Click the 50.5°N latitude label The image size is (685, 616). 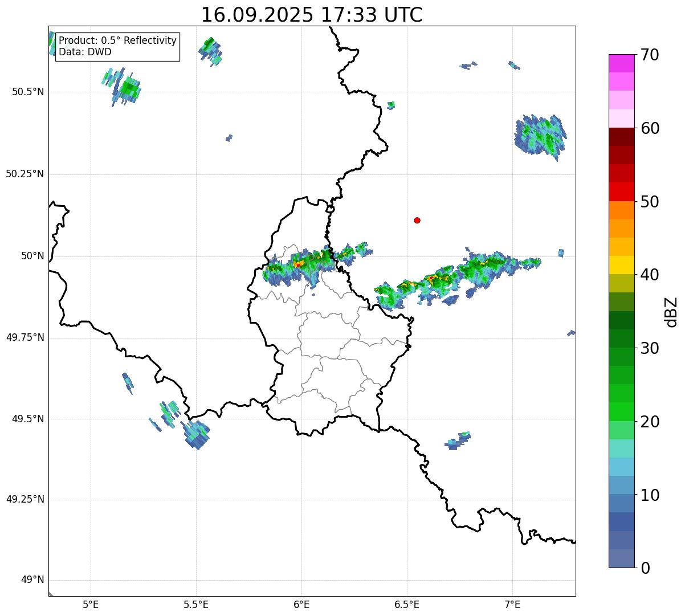[x=27, y=92]
